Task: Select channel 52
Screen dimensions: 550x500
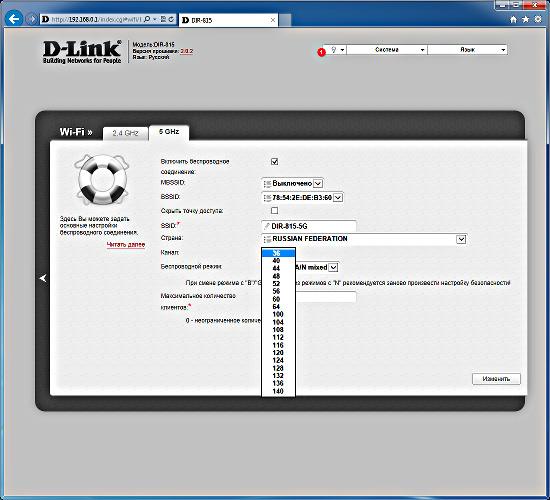Action: (x=278, y=284)
